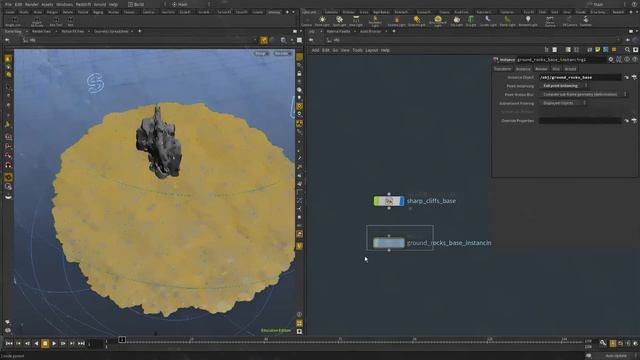This screenshot has width=640, height=360.
Task: Select the Environment Light shelf tool
Action: (x=438, y=21)
